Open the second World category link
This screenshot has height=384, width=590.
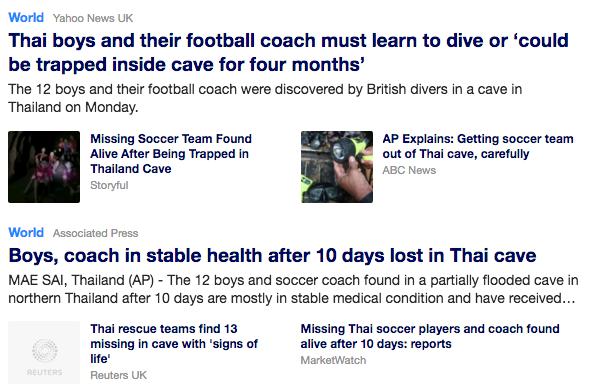(x=26, y=232)
